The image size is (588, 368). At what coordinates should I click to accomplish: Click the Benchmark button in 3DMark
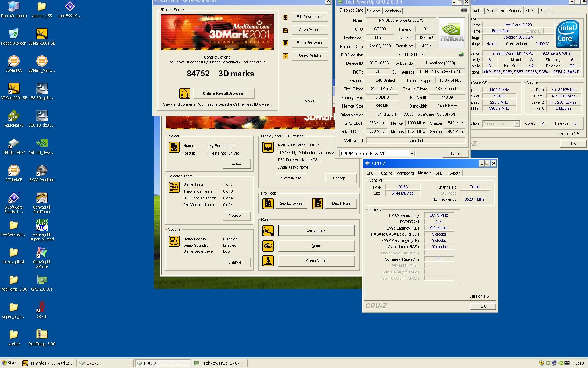tap(316, 230)
